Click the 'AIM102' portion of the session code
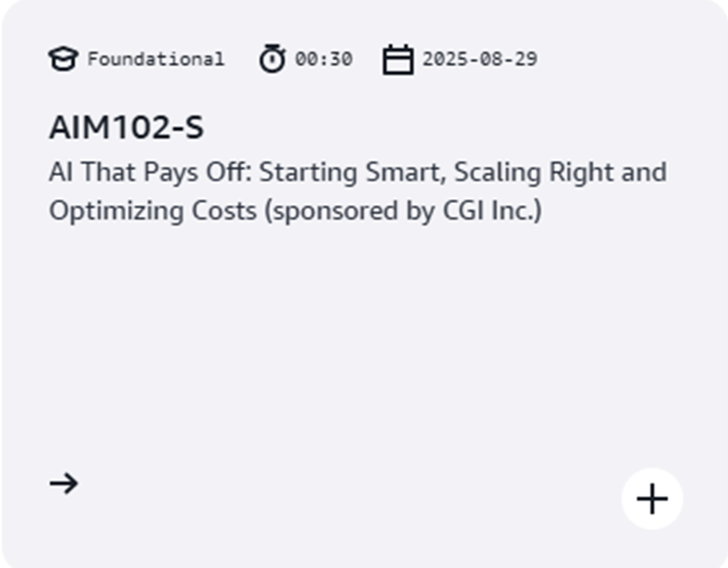Viewport: 728px width, 568px height. 105,128
